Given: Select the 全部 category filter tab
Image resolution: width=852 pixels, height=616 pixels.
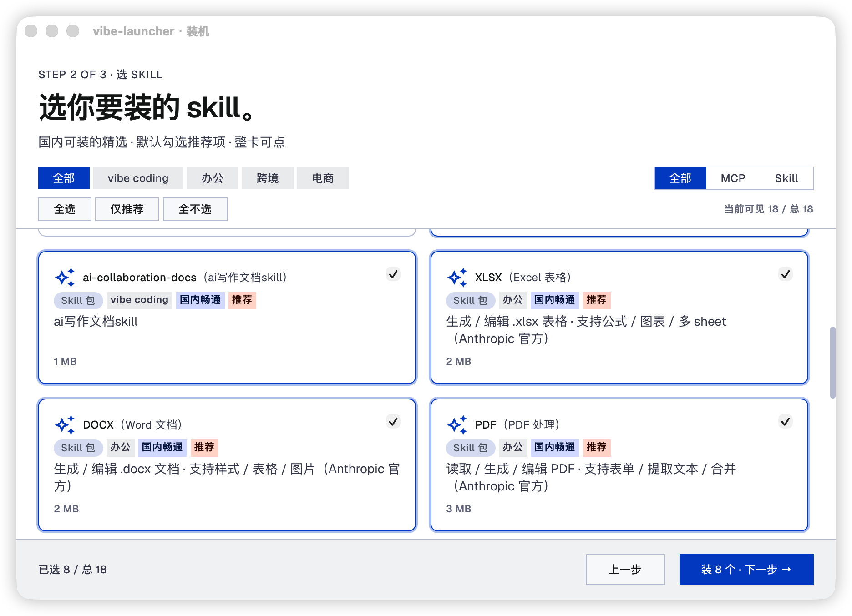Looking at the screenshot, I should 64,178.
